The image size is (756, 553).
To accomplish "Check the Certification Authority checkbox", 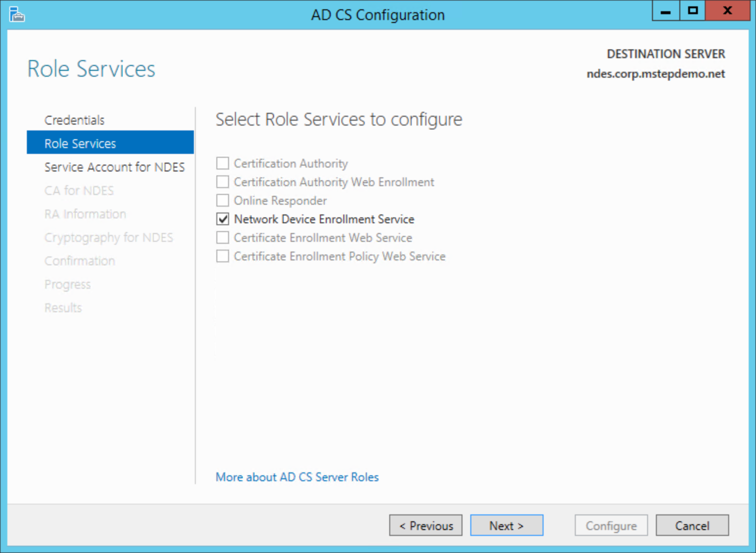I will click(x=223, y=163).
